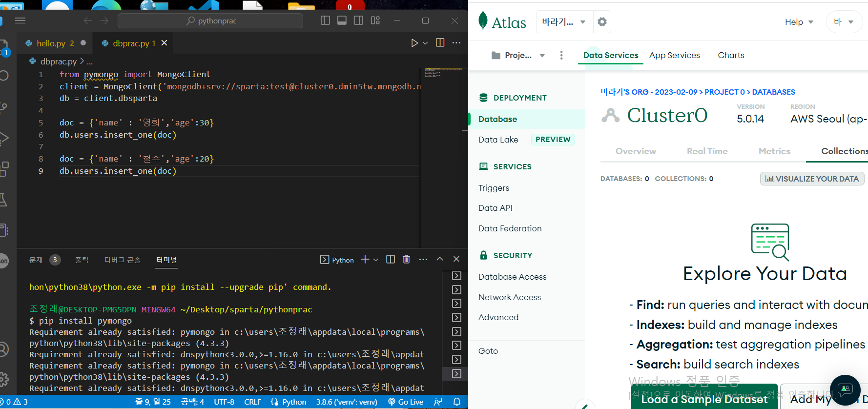Run the Python file with the play icon
Viewport: 868px width, 409px height.
(x=414, y=43)
